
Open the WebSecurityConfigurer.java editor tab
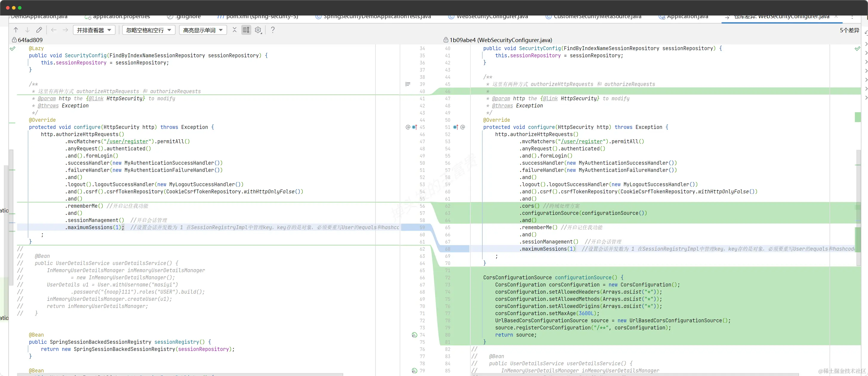pyautogui.click(x=488, y=16)
